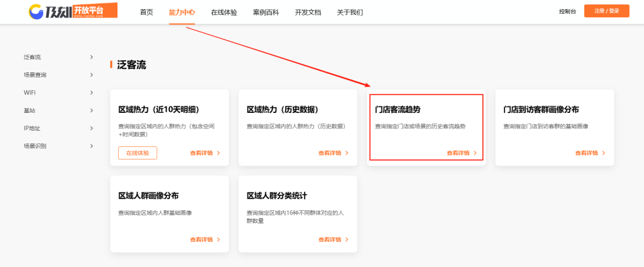Click description 查询指定区域内的人群热力（历史数据）
Screen dimensions: 644x267
(x=296, y=126)
